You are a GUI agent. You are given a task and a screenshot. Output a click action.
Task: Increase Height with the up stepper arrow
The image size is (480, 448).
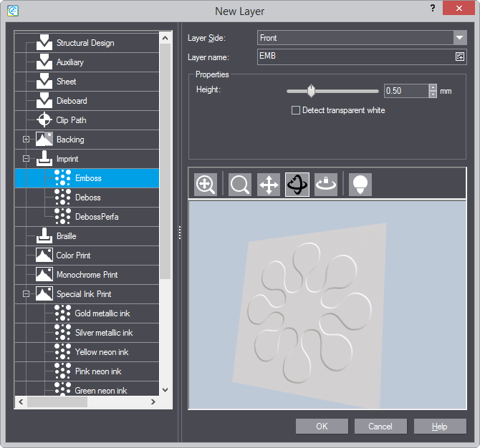click(x=433, y=87)
